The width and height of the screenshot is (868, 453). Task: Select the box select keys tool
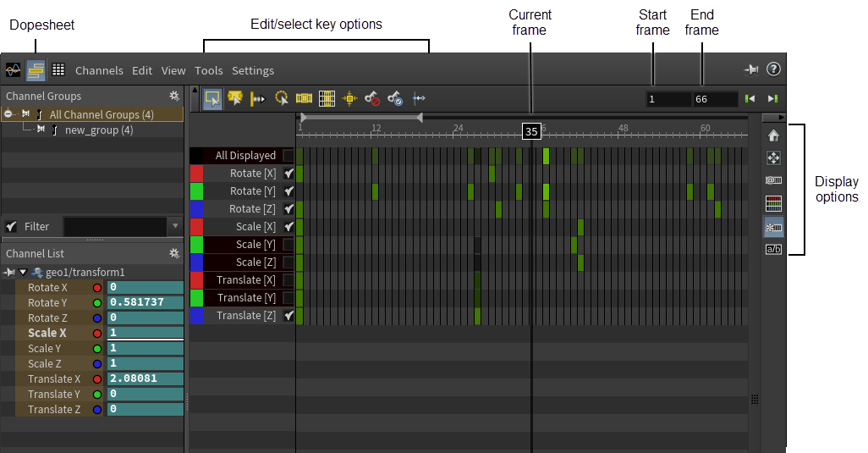tap(212, 98)
